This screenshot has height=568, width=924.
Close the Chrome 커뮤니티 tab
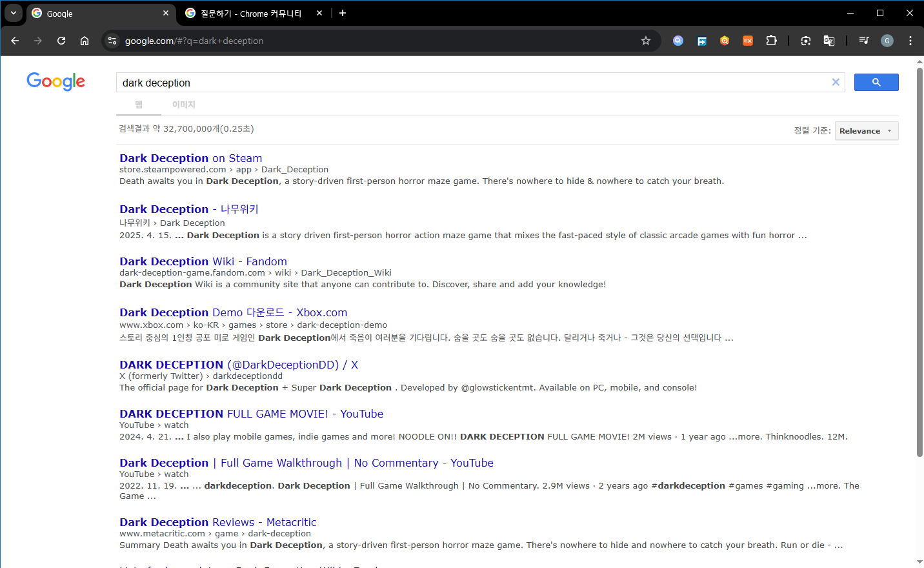(319, 13)
